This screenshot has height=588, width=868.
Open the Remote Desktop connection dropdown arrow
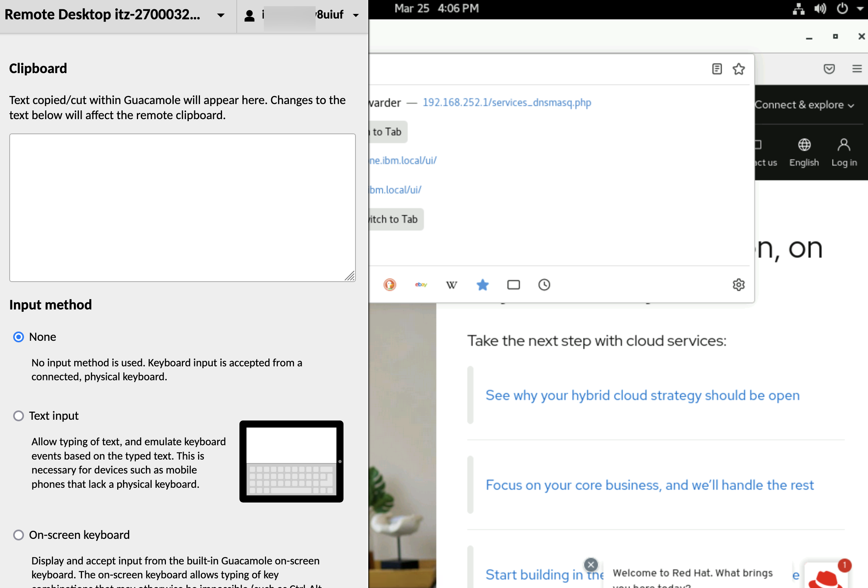coord(220,15)
